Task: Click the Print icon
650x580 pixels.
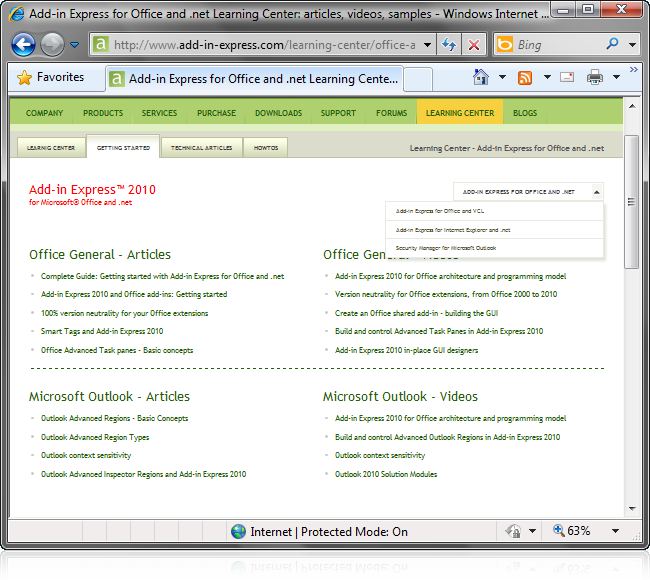Action: (x=595, y=77)
